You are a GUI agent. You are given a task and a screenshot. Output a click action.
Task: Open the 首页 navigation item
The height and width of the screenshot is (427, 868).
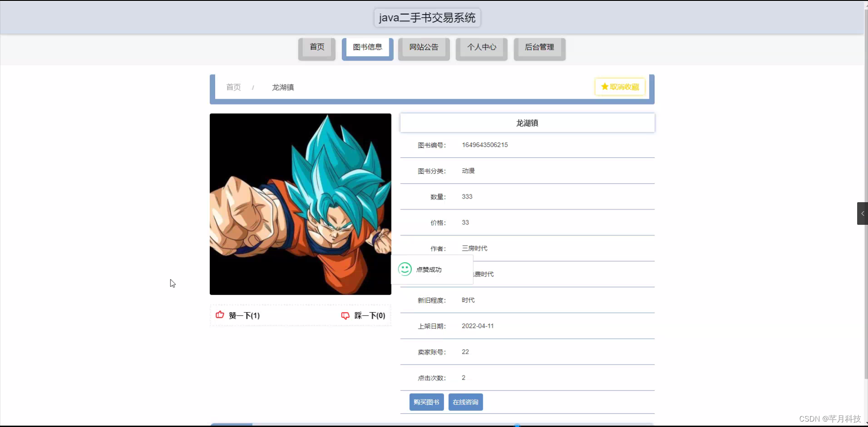pos(316,47)
